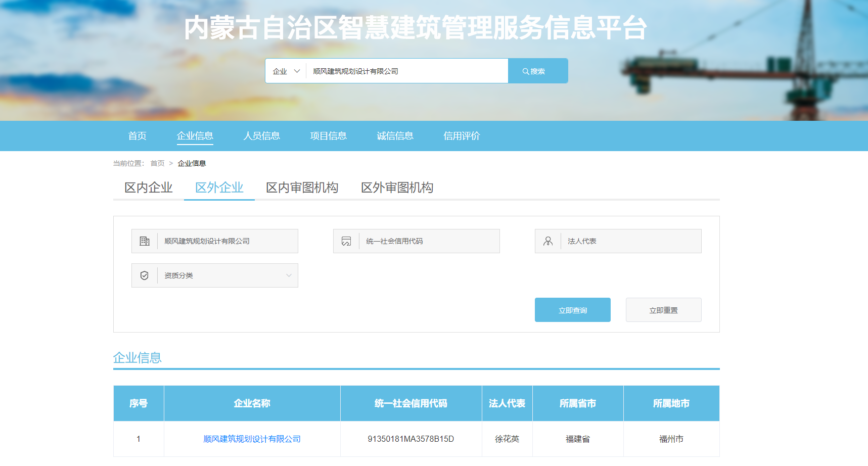Viewport: 868px width, 466px height.
Task: Click 企业信息 in the breadcrumb
Action: (192, 163)
